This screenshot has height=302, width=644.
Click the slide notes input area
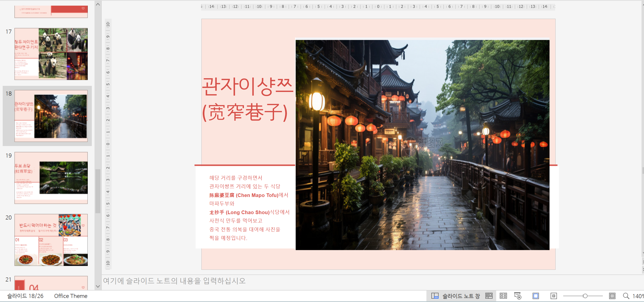coord(300,281)
